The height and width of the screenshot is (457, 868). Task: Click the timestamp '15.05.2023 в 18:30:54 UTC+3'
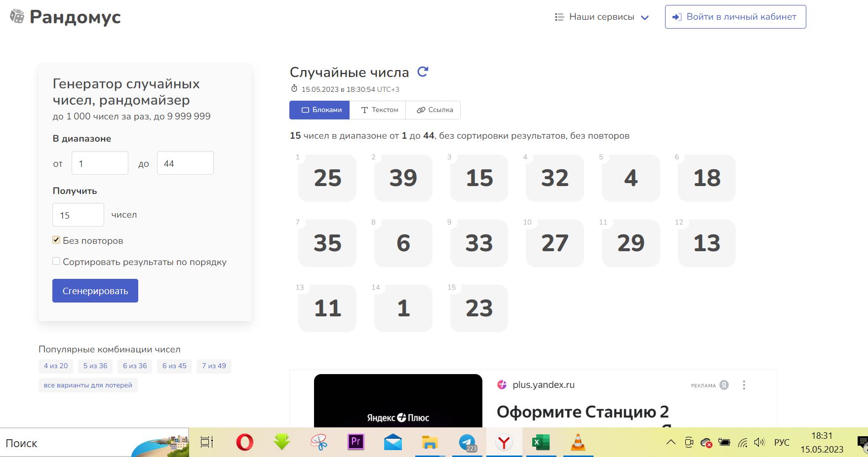(350, 89)
